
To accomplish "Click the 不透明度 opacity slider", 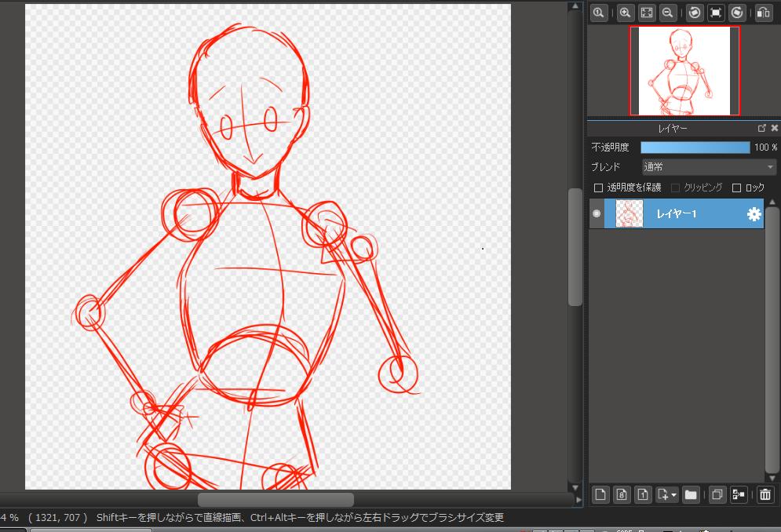I will pos(695,148).
